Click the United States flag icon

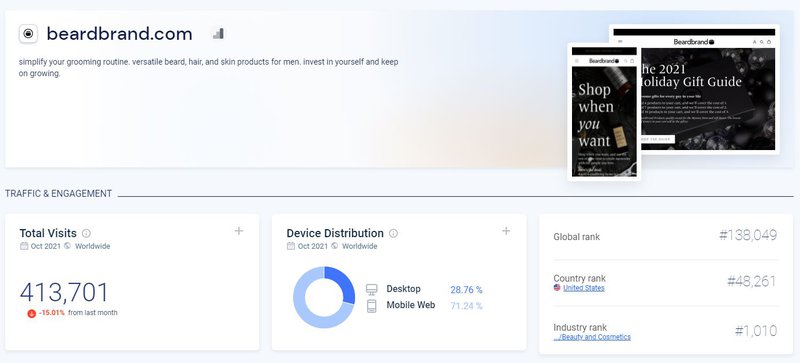point(557,288)
